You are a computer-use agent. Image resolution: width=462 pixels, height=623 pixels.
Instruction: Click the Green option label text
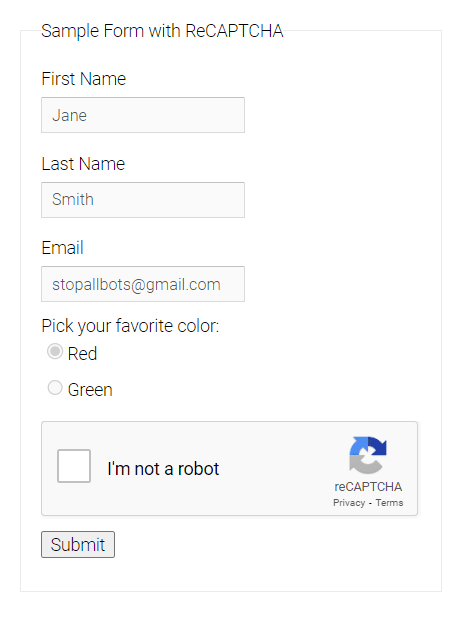pyautogui.click(x=90, y=390)
